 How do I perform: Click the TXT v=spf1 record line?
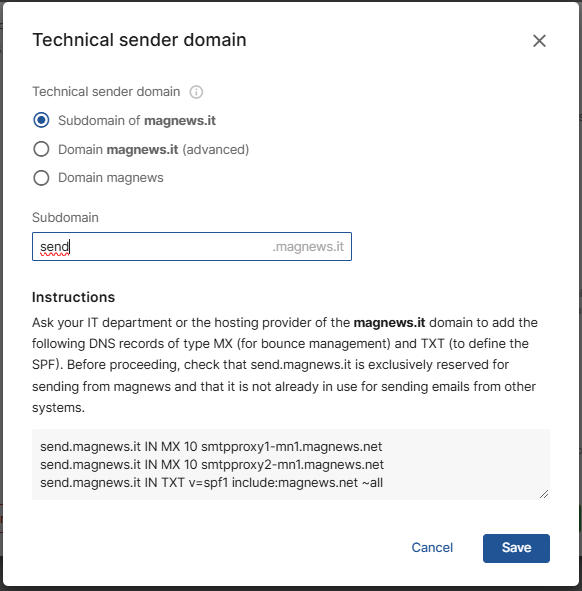point(211,482)
